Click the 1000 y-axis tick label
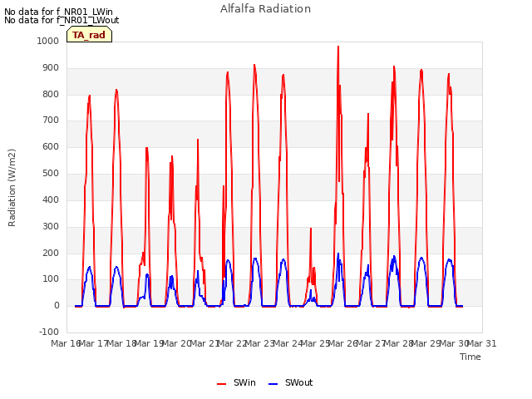The image size is (532, 399). [48, 41]
